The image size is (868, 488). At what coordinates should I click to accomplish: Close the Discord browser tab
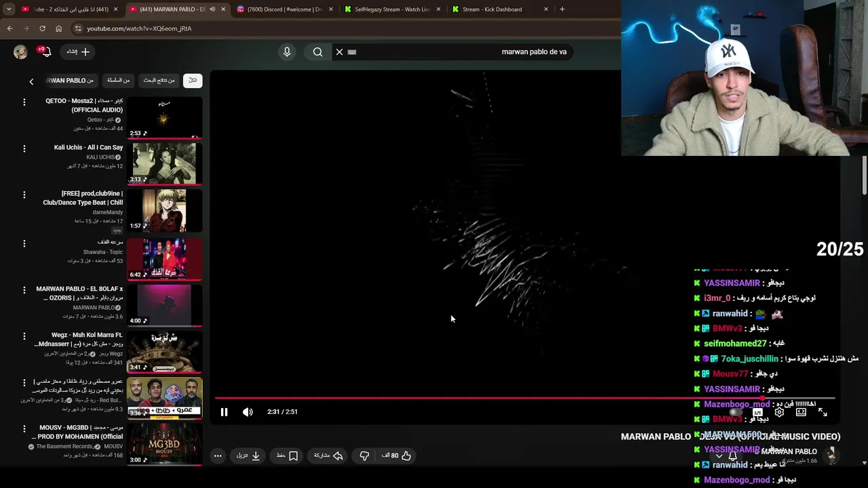[x=330, y=9]
